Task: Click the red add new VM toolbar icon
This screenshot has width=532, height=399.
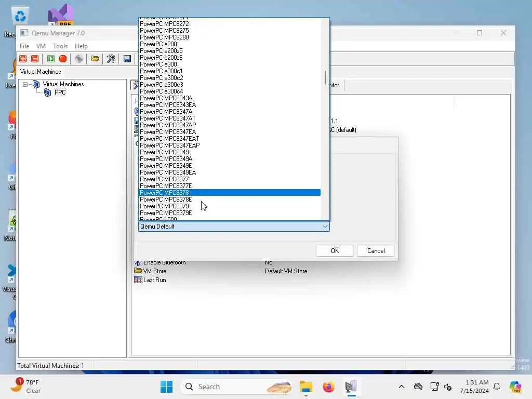Action: click(23, 59)
